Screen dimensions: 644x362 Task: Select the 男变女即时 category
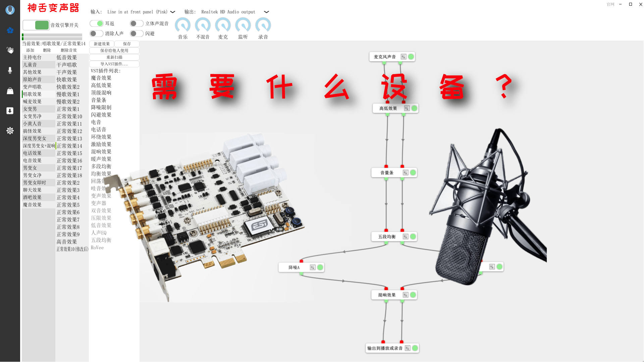(39, 183)
